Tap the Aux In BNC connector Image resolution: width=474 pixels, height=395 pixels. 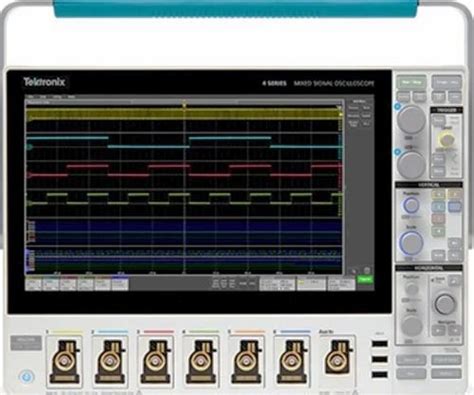[337, 357]
